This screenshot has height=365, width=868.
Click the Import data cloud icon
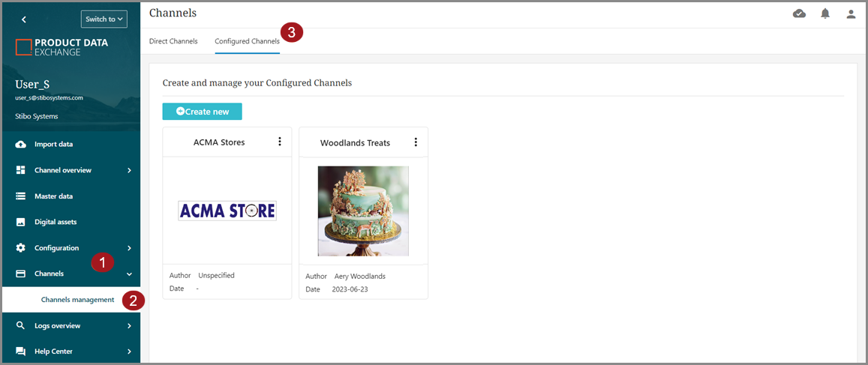click(20, 145)
